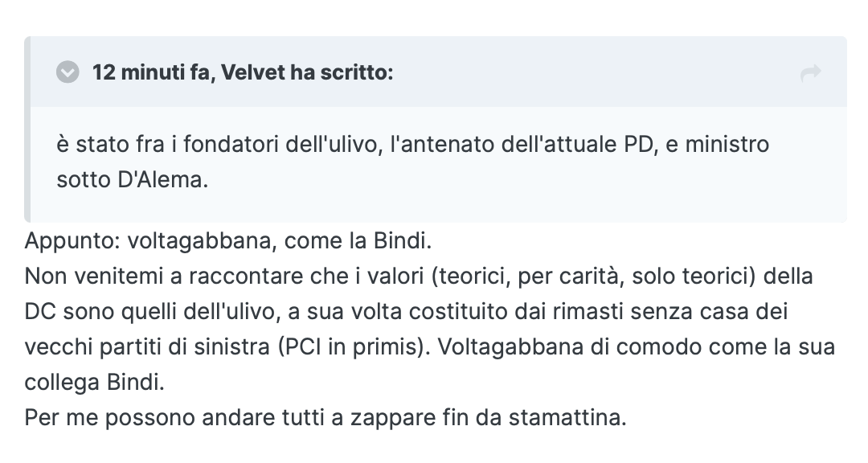868x463 pixels.
Task: Click the line "Appunto: voltagabbana, come la Bindi."
Action: click(228, 241)
